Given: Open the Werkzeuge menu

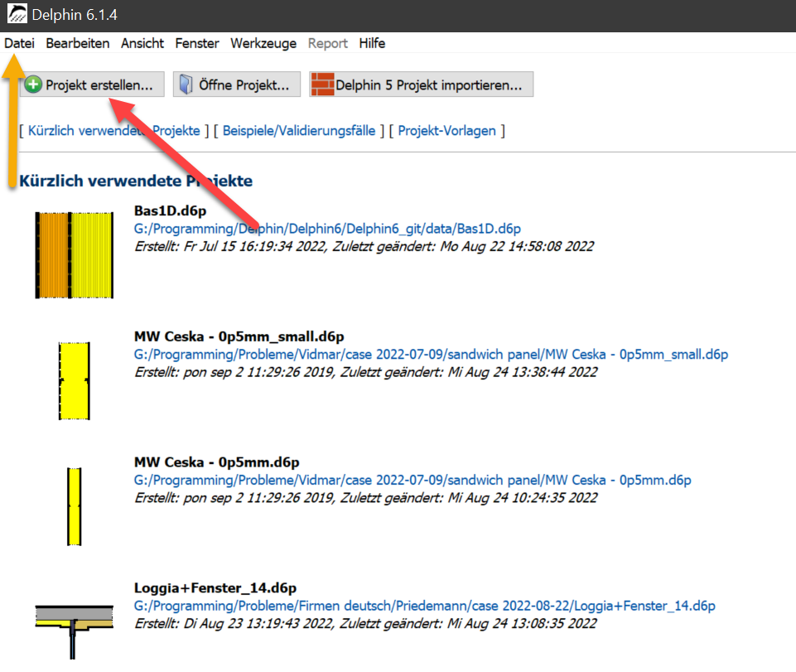Looking at the screenshot, I should (x=263, y=44).
